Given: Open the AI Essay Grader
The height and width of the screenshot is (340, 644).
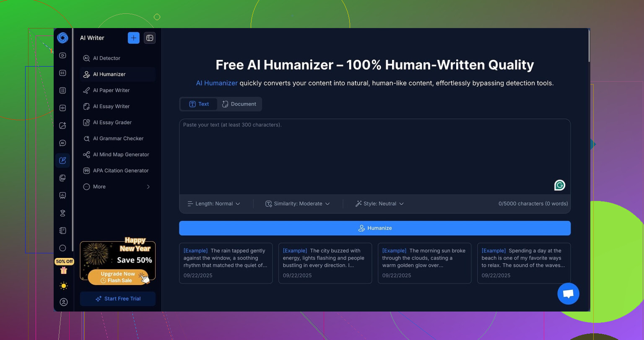Looking at the screenshot, I should (112, 122).
